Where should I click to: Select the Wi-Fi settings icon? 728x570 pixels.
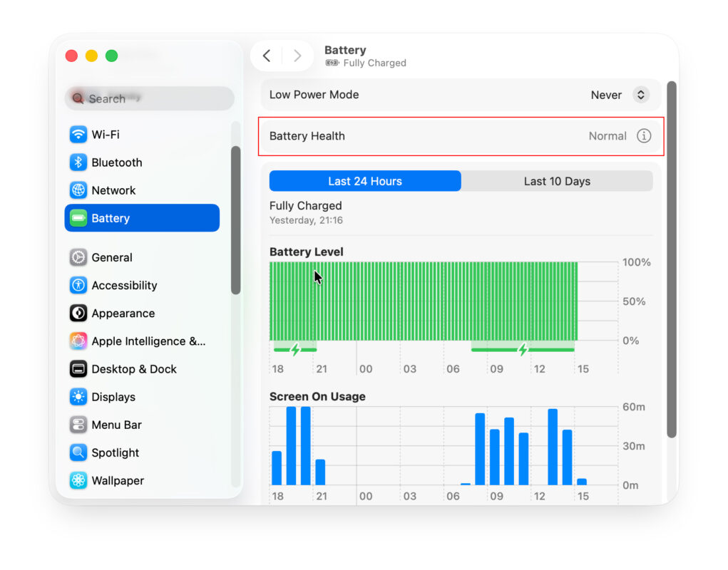[x=78, y=134]
